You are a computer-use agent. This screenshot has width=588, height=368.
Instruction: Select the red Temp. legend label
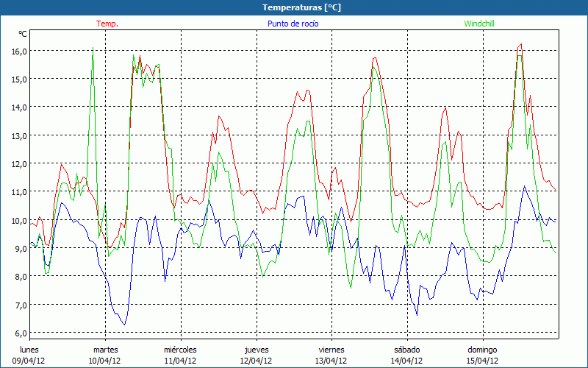click(x=107, y=24)
